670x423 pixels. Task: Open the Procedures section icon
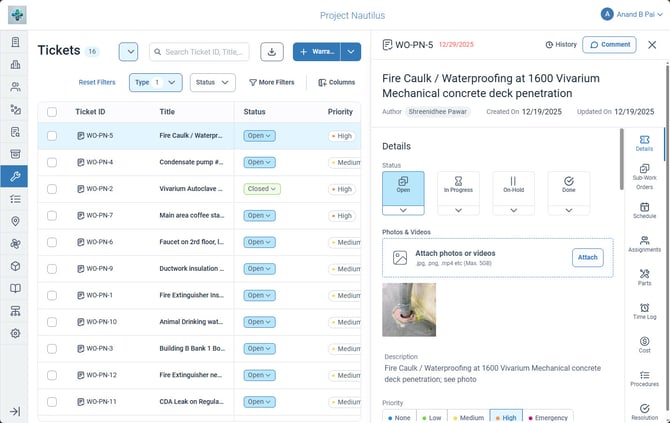[x=644, y=378]
